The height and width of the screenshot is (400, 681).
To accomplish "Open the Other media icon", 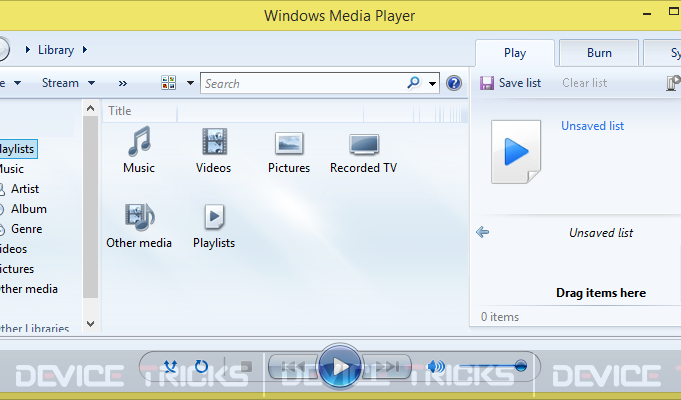I will pos(139,217).
